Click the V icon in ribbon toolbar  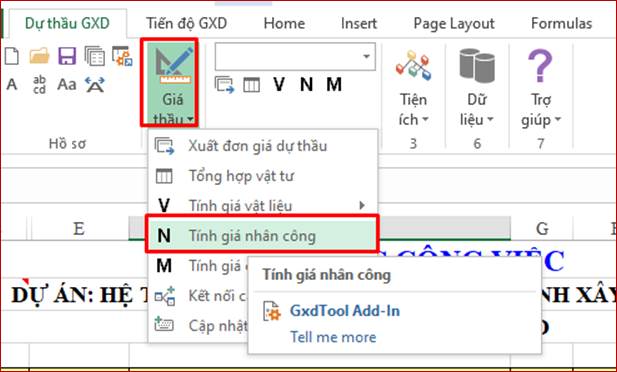tap(279, 85)
